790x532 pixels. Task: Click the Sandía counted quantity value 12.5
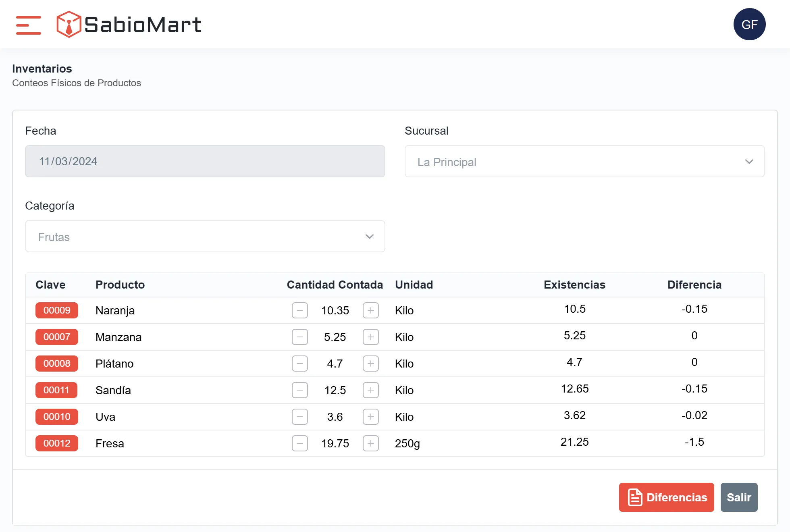point(335,390)
